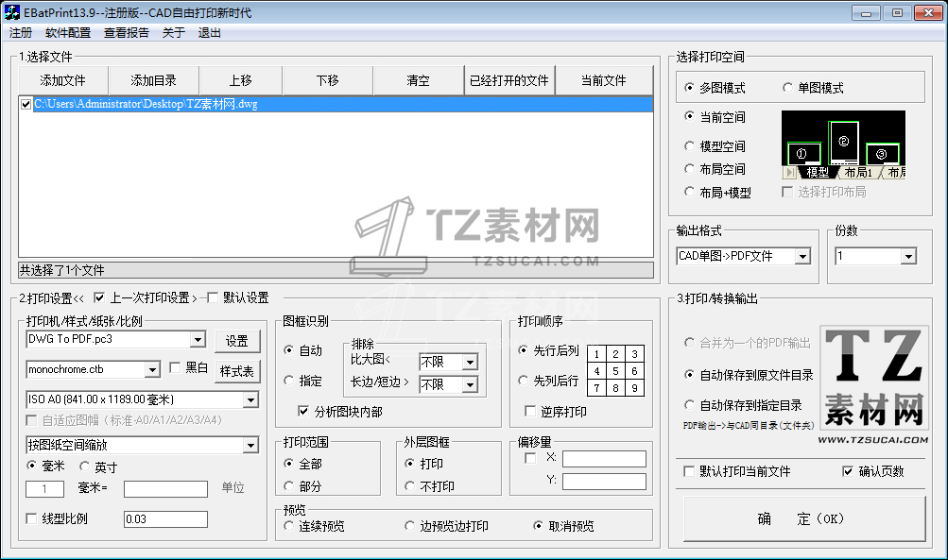This screenshot has width=948, height=560.
Task: Open the 查看报告 menu
Action: tap(127, 33)
